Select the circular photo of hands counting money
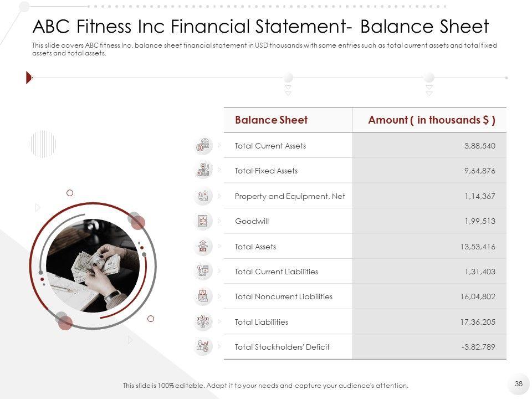The image size is (532, 399). click(x=93, y=265)
